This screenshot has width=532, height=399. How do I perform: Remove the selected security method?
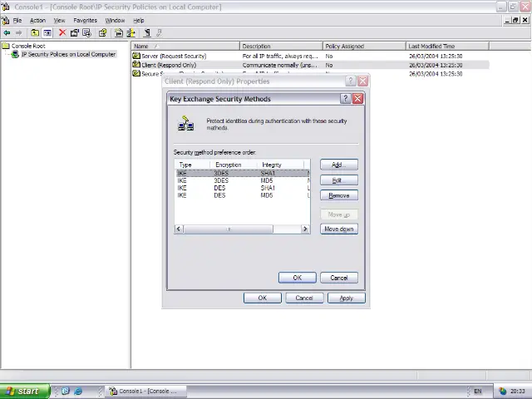click(x=338, y=195)
